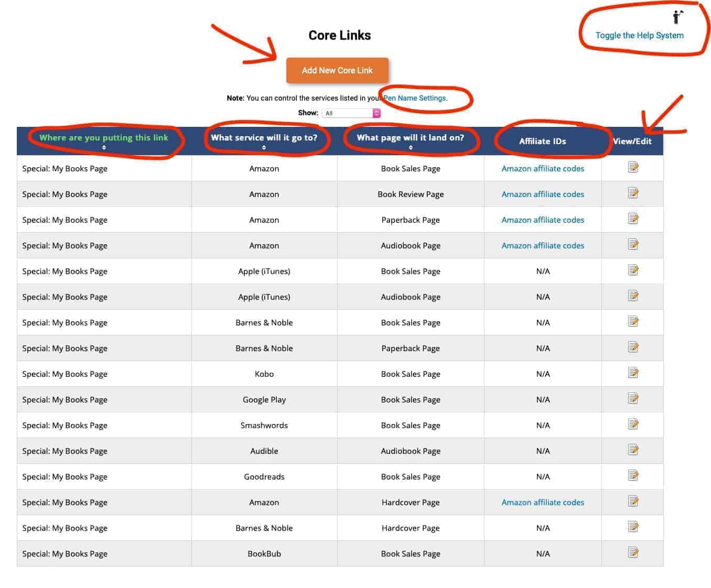The image size is (711, 588).
Task: Click Audiobook Page cell in the Apple (iTunes) row
Action: [x=411, y=297]
